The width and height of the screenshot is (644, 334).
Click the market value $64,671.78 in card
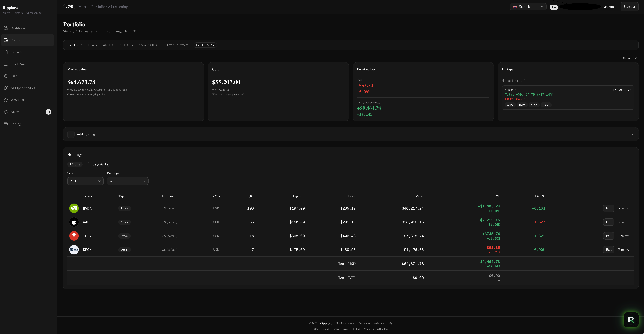tap(81, 82)
